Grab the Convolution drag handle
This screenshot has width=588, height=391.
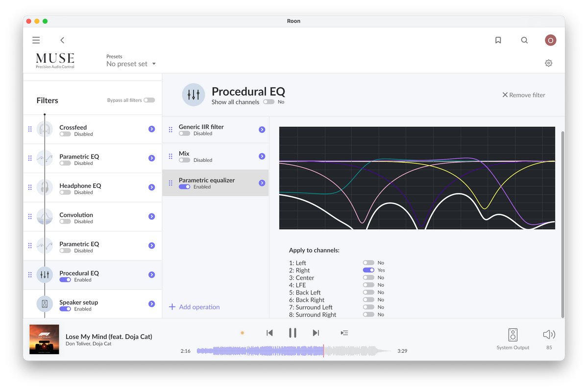[30, 217]
